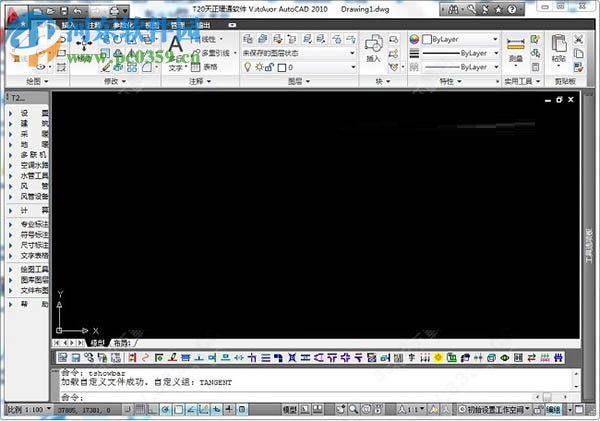This screenshot has width=600, height=421.
Task: Expand 风管设备 in the side menu
Action: (x=29, y=197)
